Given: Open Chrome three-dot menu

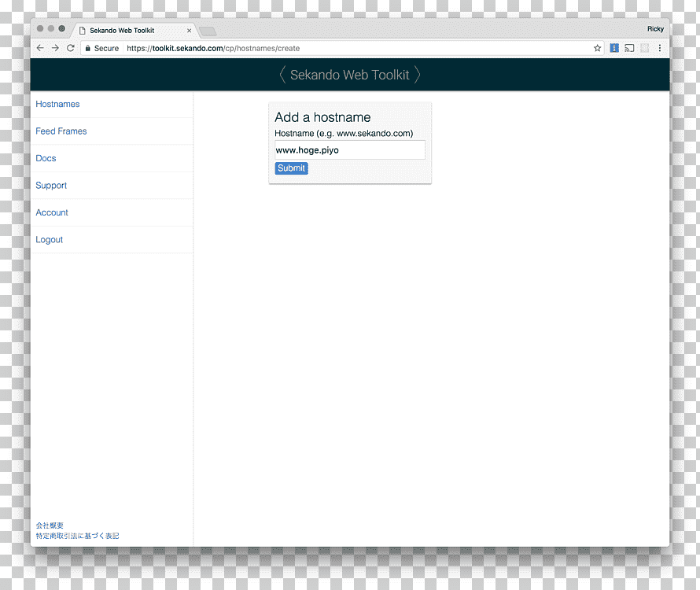Looking at the screenshot, I should pos(660,48).
